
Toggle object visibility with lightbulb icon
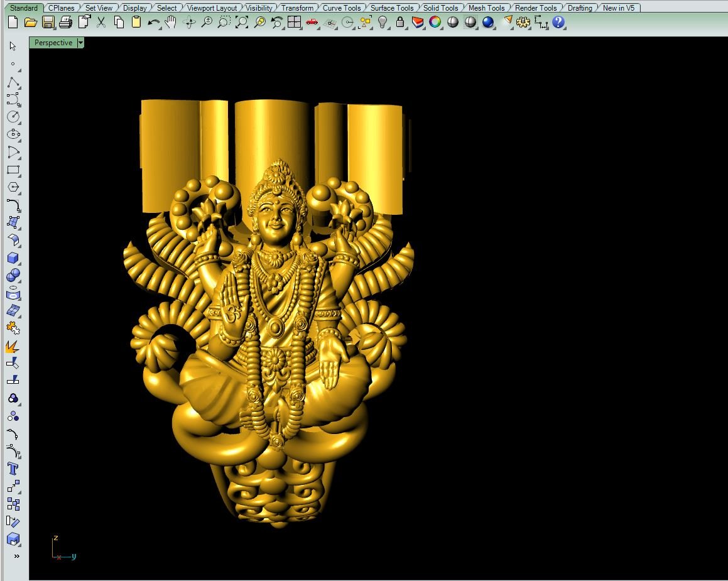[383, 23]
